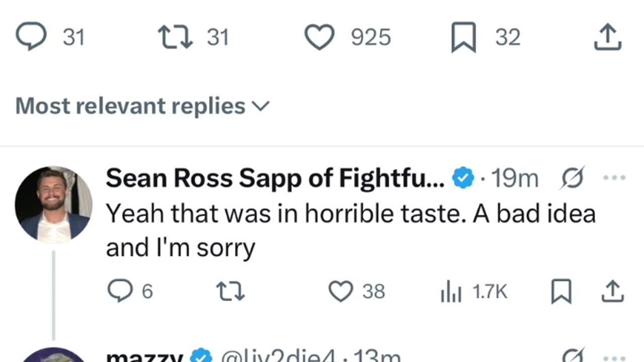Click the reply icon on main post
Screen dimensions: 644x362
(31, 38)
